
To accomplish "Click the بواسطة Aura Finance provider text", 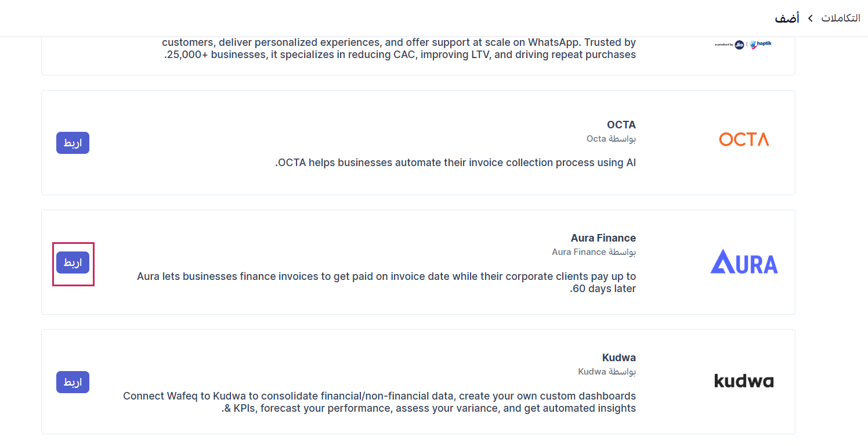I will [x=594, y=252].
